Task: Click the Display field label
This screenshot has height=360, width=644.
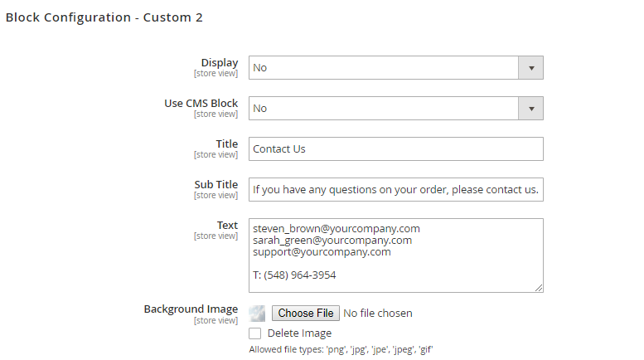Action: (x=219, y=63)
